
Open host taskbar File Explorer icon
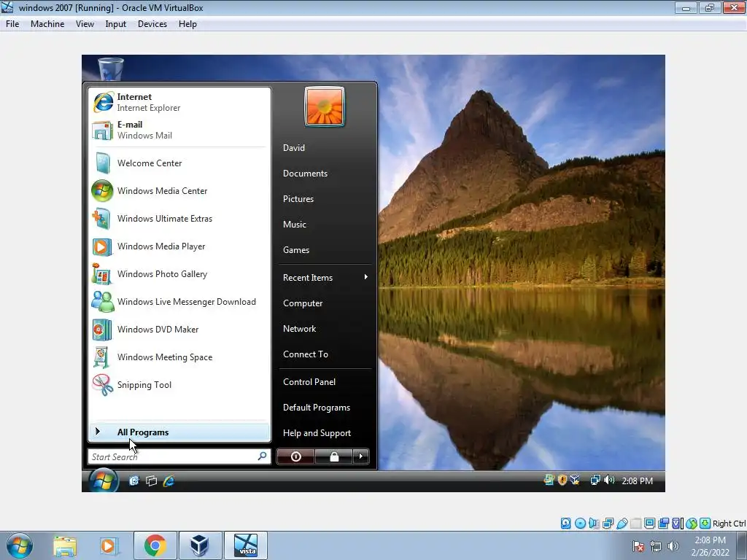point(65,545)
